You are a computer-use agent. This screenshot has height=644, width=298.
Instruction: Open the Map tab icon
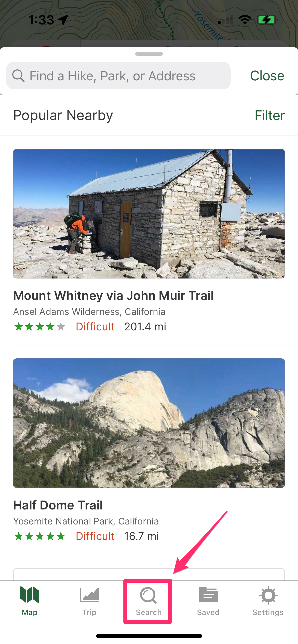30,595
